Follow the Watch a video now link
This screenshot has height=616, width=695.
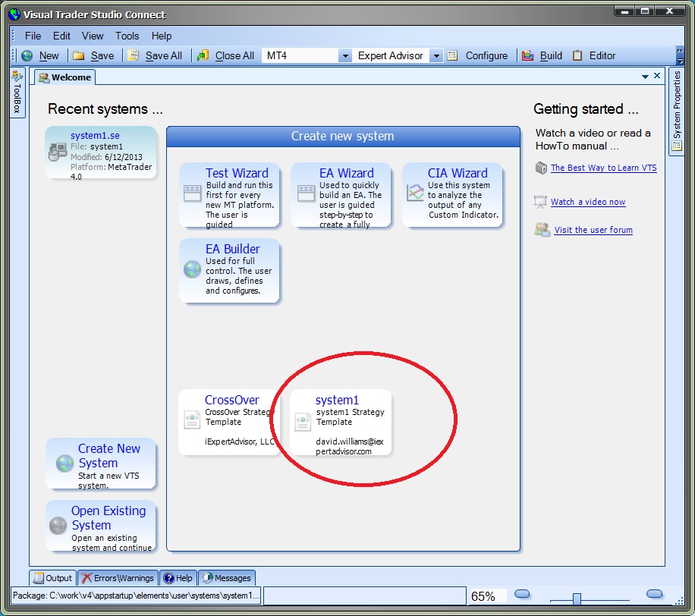(x=588, y=202)
